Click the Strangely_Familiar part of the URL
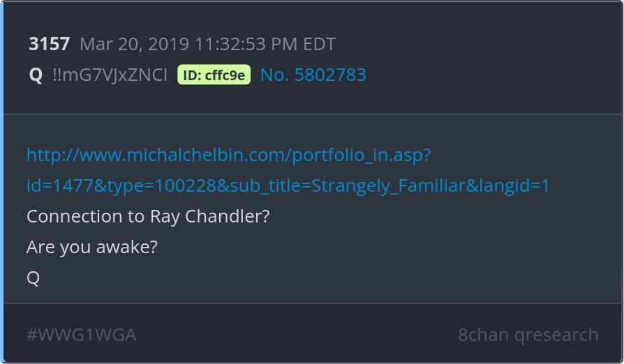 388,185
